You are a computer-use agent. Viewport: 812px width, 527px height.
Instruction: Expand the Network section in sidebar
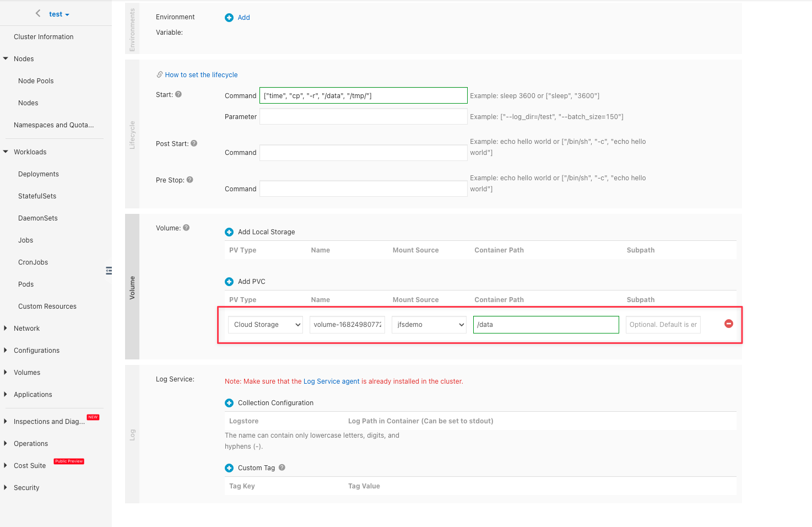[x=26, y=329]
